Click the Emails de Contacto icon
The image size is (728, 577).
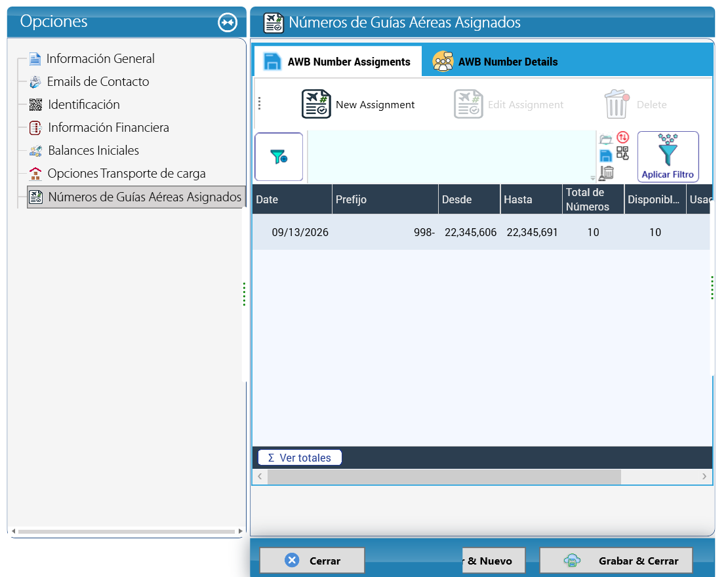[x=35, y=82]
